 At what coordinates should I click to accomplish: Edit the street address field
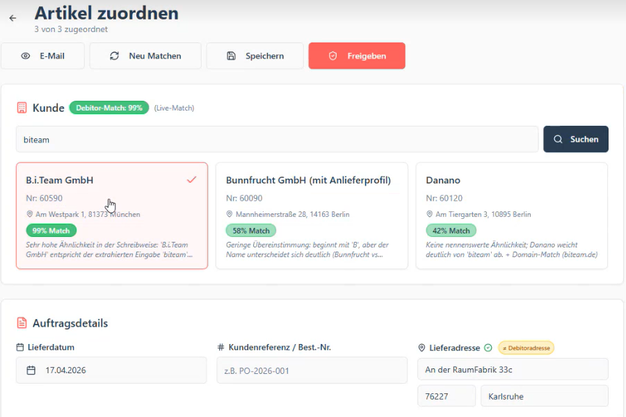point(512,370)
